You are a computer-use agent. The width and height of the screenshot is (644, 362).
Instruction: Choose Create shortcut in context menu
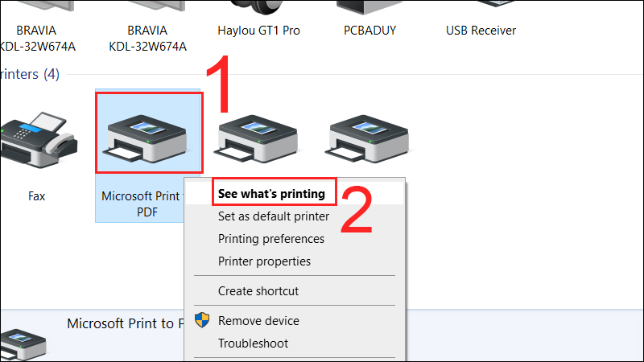(x=258, y=291)
